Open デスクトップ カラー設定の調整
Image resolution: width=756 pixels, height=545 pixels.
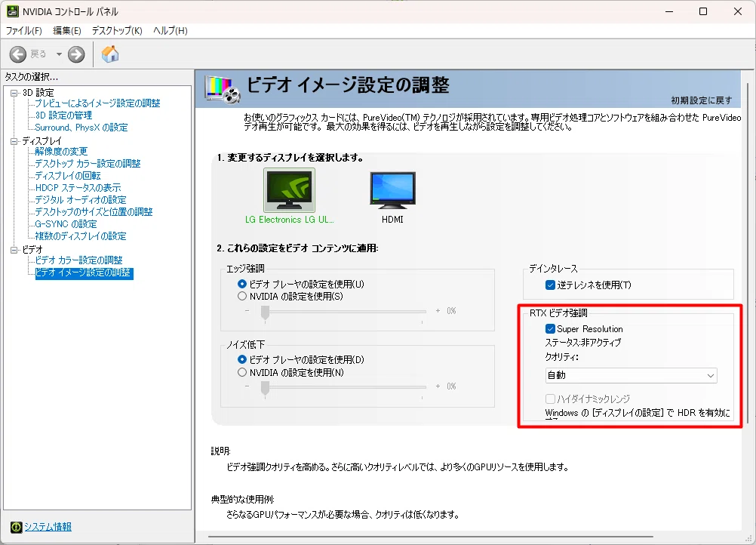[x=88, y=164]
